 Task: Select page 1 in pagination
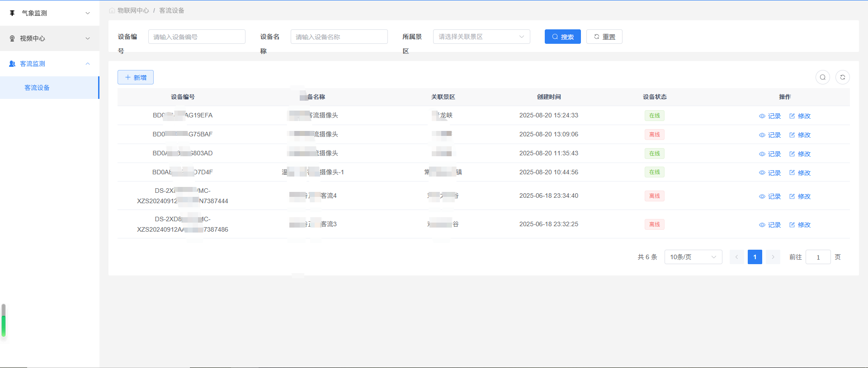(x=755, y=257)
